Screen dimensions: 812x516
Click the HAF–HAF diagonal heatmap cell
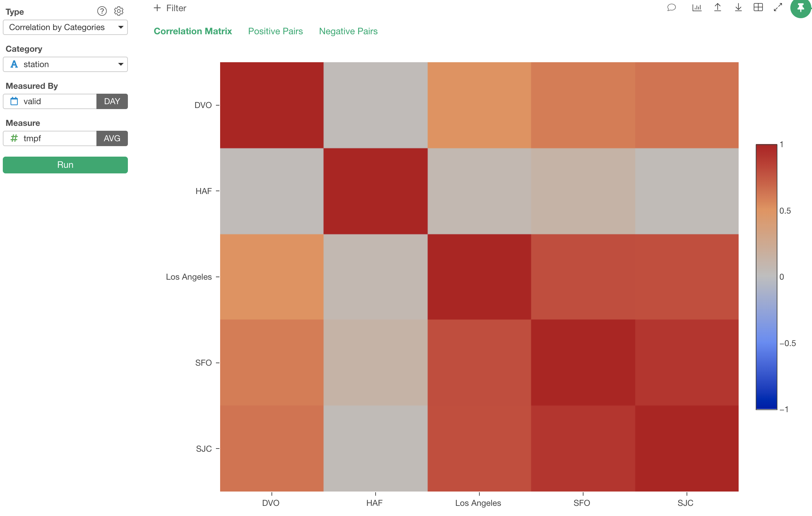pyautogui.click(x=376, y=191)
